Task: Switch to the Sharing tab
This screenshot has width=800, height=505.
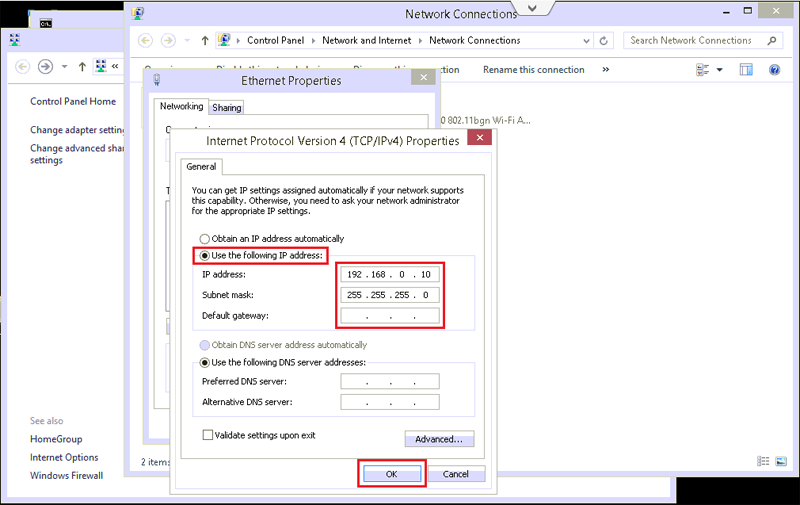Action: pos(227,108)
